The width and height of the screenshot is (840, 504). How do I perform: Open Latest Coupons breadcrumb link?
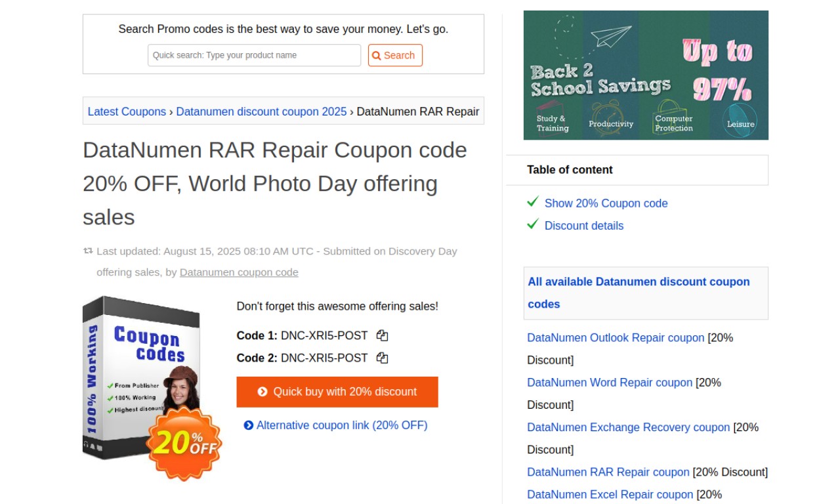tap(127, 112)
